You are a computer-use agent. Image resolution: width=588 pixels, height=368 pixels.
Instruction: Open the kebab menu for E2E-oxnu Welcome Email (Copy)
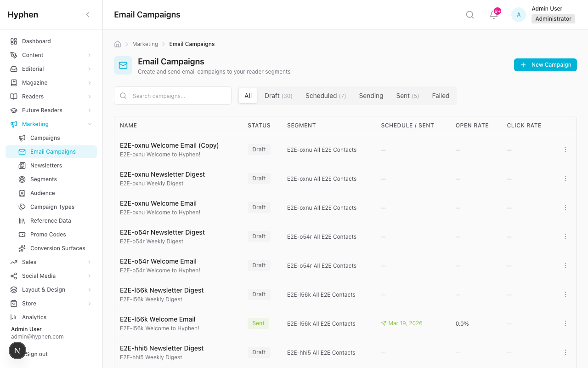coord(565,149)
